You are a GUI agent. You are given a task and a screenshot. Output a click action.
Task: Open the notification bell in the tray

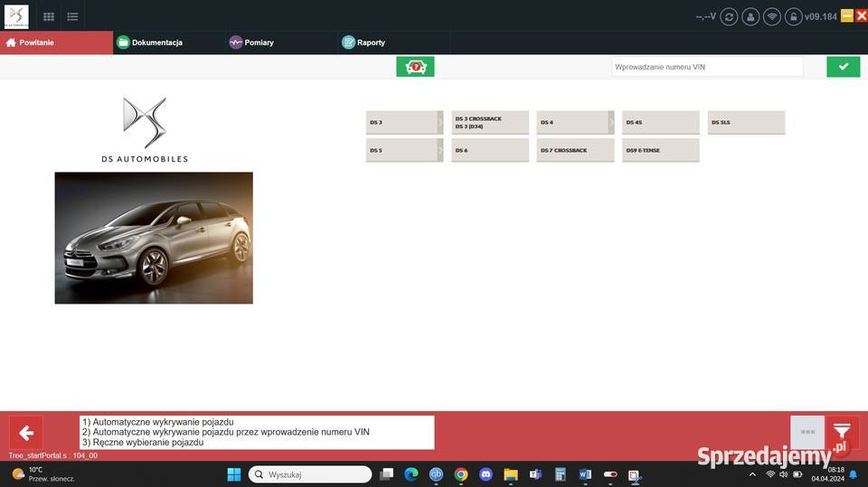[853, 474]
